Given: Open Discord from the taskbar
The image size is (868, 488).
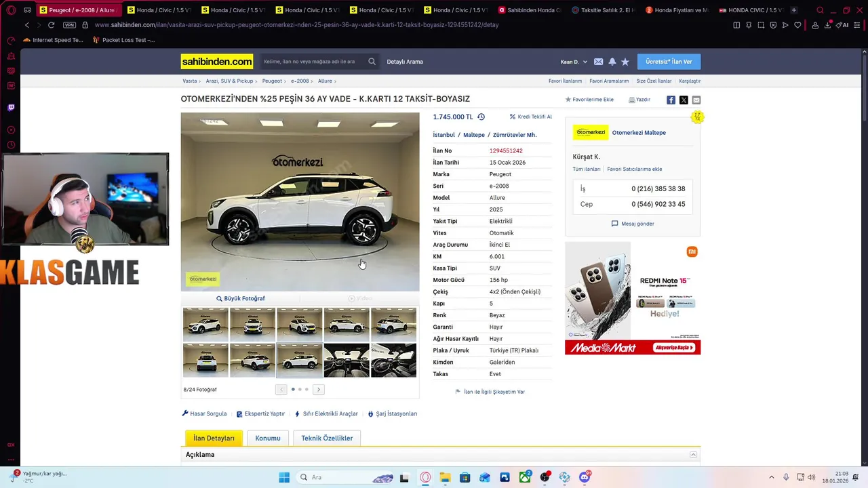Looking at the screenshot, I should (585, 477).
